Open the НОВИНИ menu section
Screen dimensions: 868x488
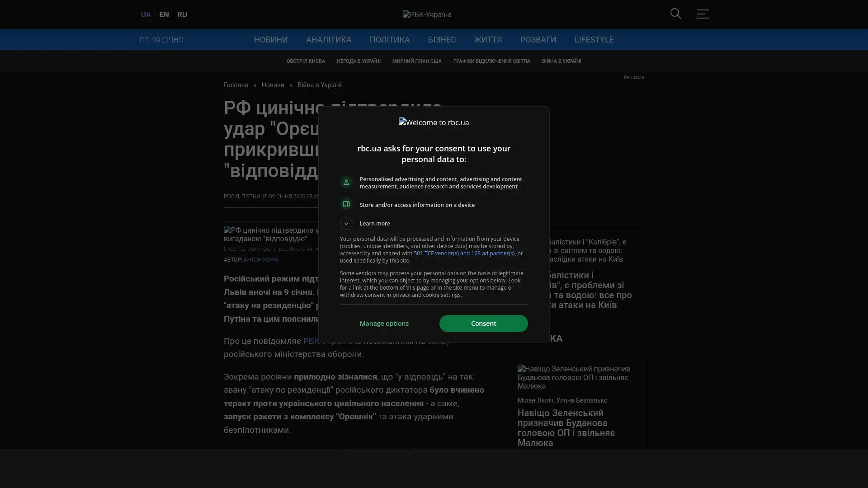click(x=270, y=40)
